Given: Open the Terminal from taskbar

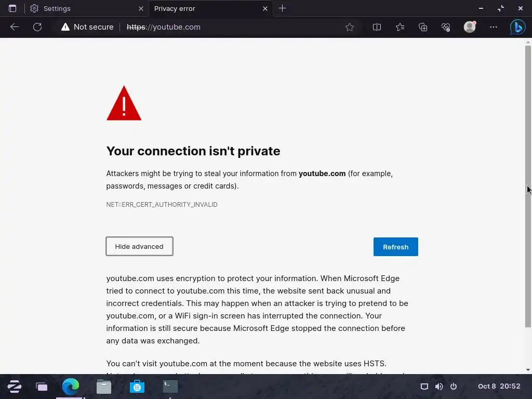Looking at the screenshot, I should coord(170,387).
